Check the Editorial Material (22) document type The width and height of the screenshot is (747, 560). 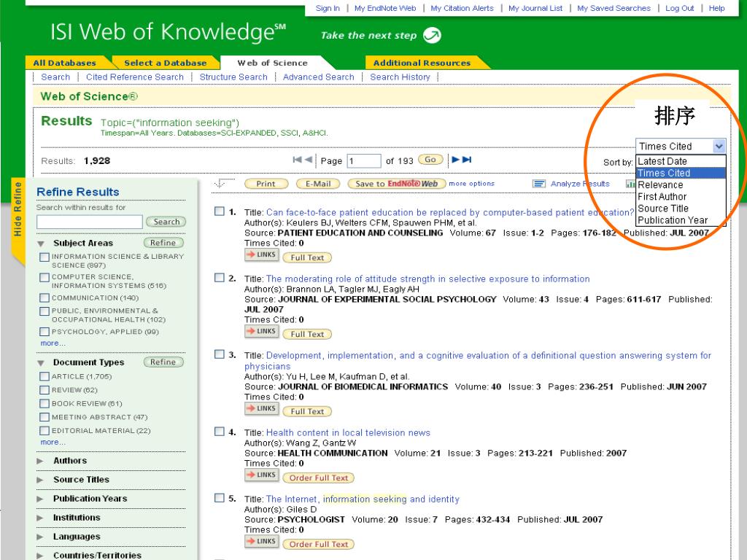pyautogui.click(x=44, y=430)
